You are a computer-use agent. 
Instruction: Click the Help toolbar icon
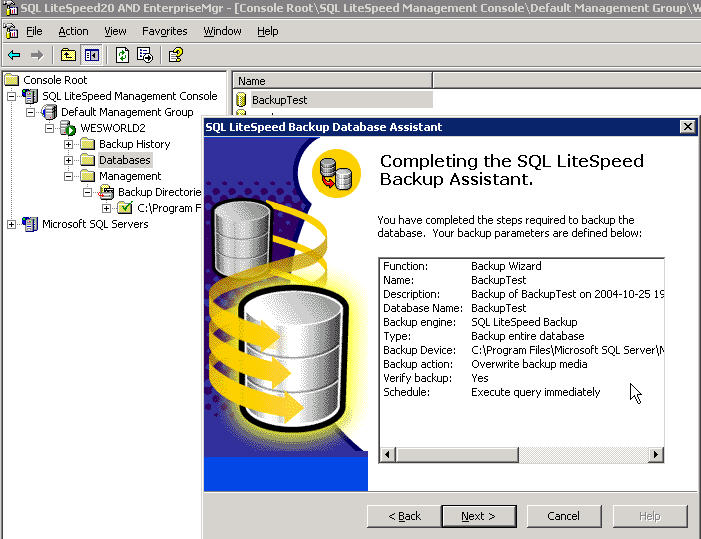175,55
